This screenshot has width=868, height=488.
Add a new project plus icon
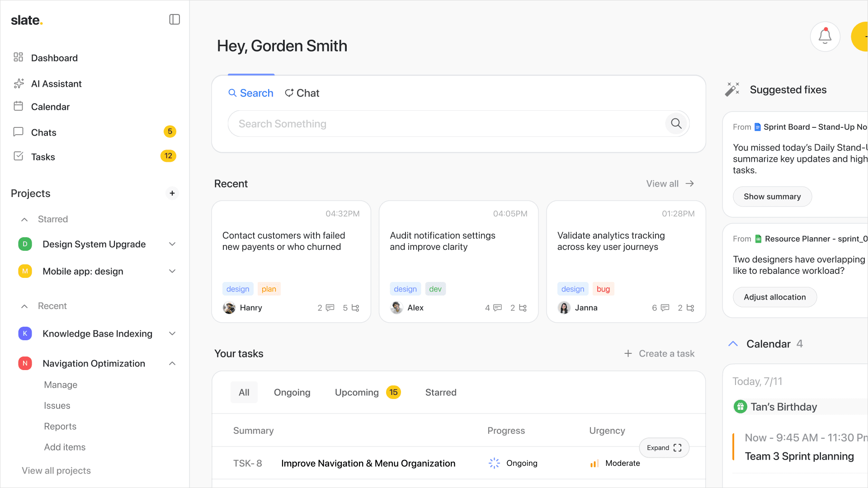[172, 193]
